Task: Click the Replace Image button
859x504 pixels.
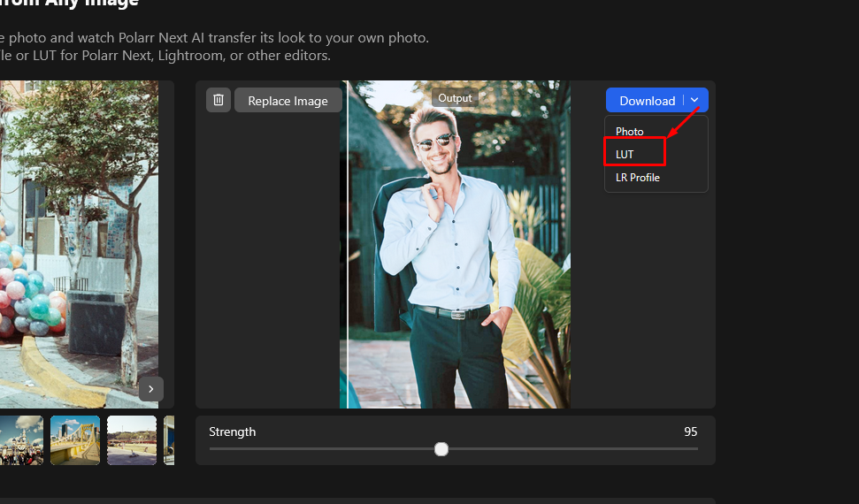Action: [288, 101]
